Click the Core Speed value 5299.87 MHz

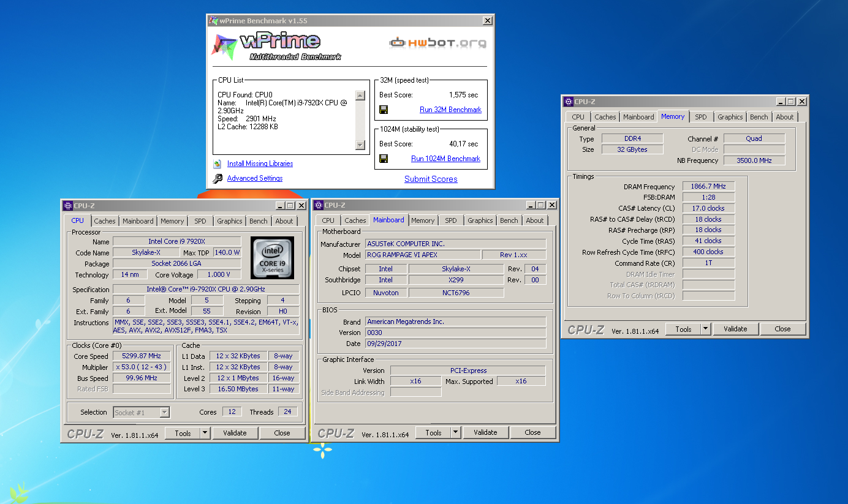pos(142,356)
